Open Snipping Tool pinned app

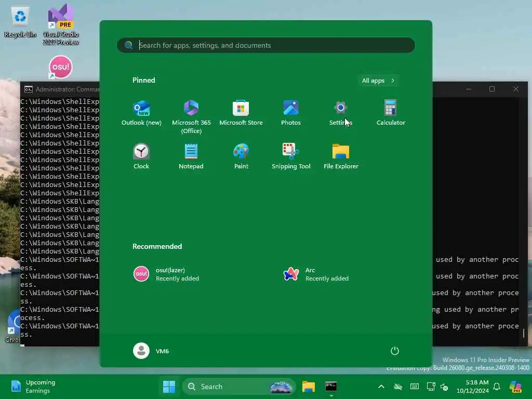291,157
